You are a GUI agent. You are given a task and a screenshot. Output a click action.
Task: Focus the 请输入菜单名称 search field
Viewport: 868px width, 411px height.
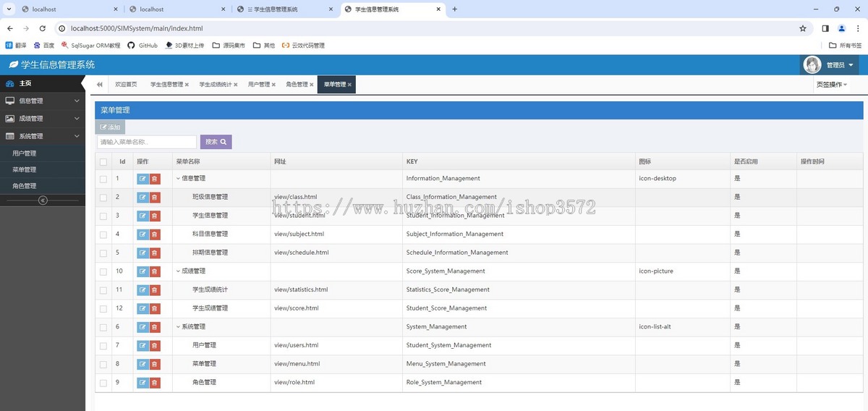147,142
